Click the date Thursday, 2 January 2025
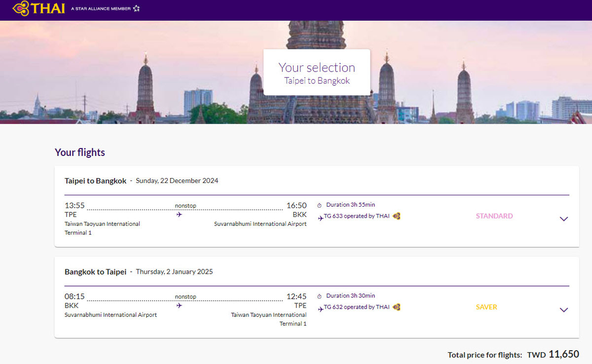Viewport: 592px width, 364px height. pyautogui.click(x=175, y=271)
